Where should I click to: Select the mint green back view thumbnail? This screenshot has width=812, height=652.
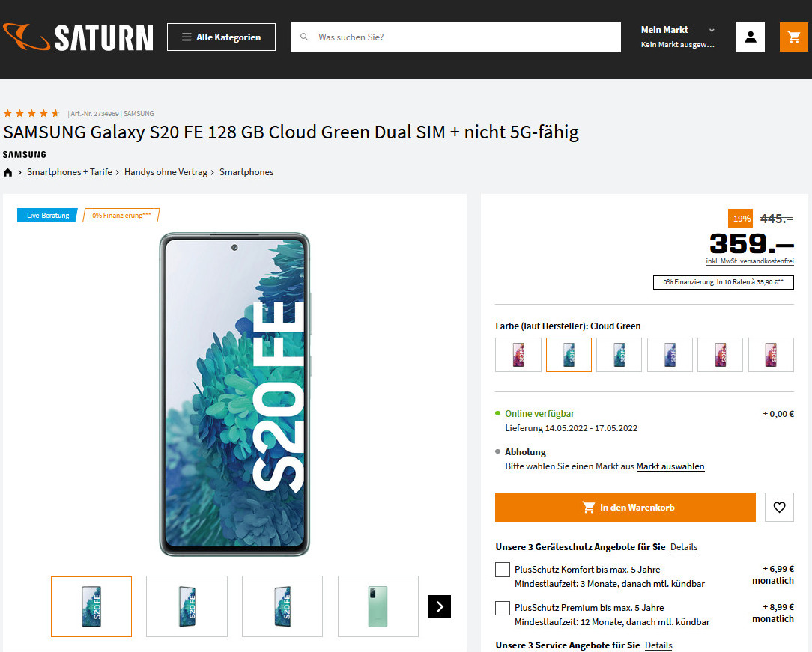click(x=378, y=606)
